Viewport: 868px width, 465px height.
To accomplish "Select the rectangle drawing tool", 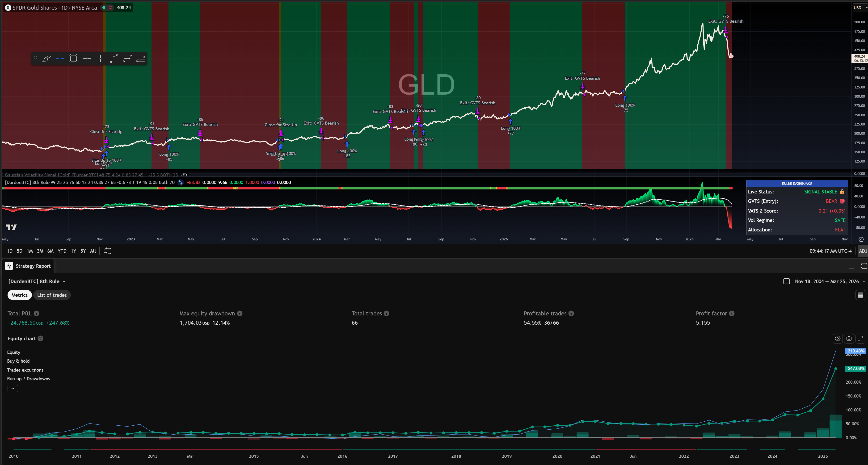I will pos(73,59).
